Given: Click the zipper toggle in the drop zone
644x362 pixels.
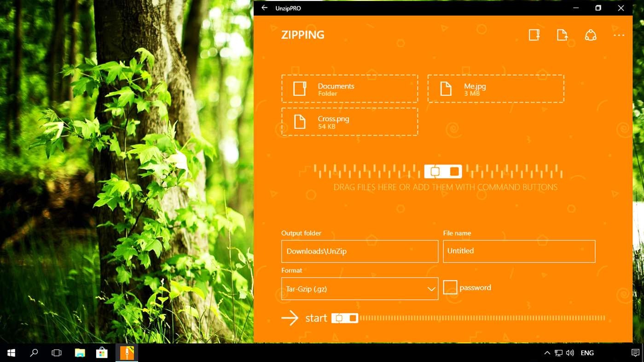Looking at the screenshot, I should coord(443,171).
